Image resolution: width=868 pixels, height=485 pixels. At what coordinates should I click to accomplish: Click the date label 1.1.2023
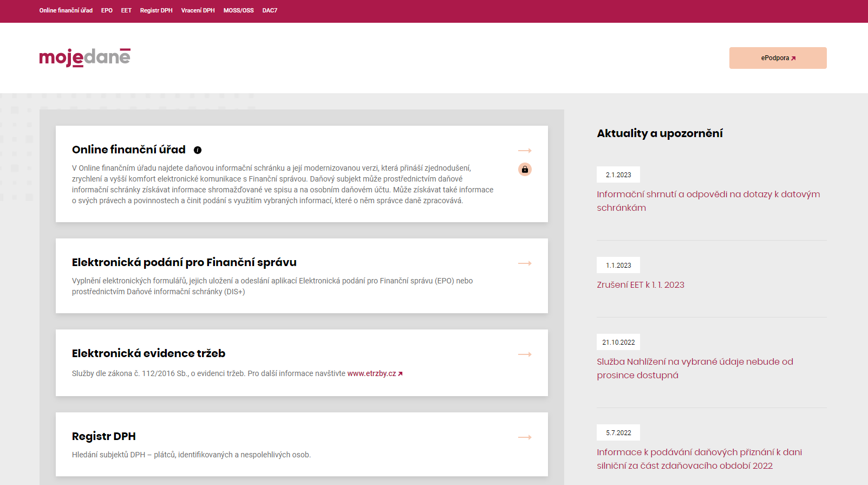pos(618,265)
